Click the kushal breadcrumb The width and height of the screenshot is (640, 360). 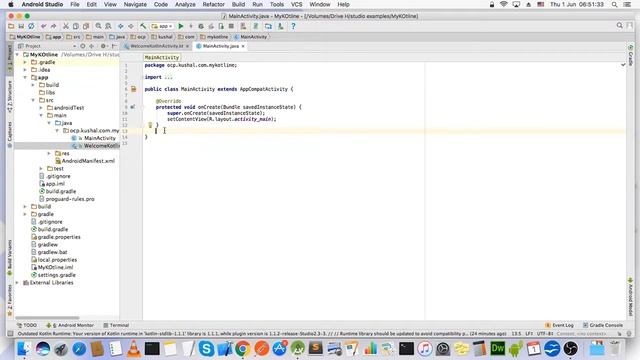162,37
